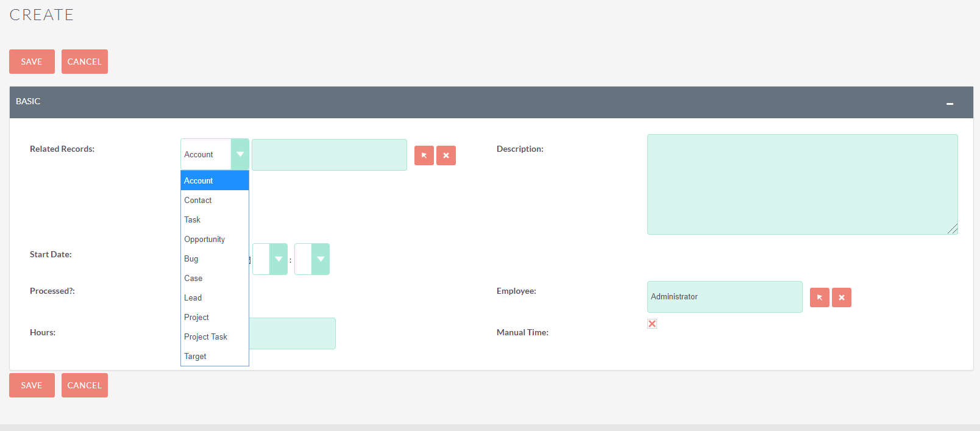Click the select arrow icon for Employee
980x431 pixels.
pos(820,297)
